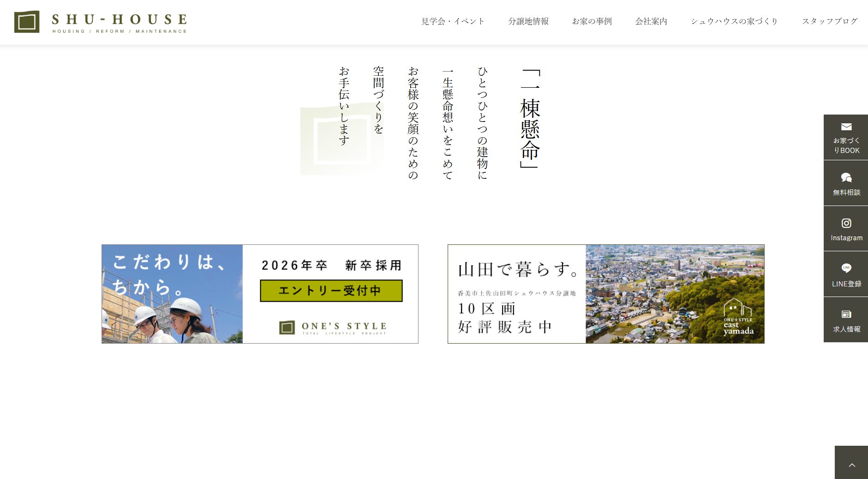The image size is (868, 479).
Task: Go to お家の事例 page
Action: pyautogui.click(x=592, y=21)
